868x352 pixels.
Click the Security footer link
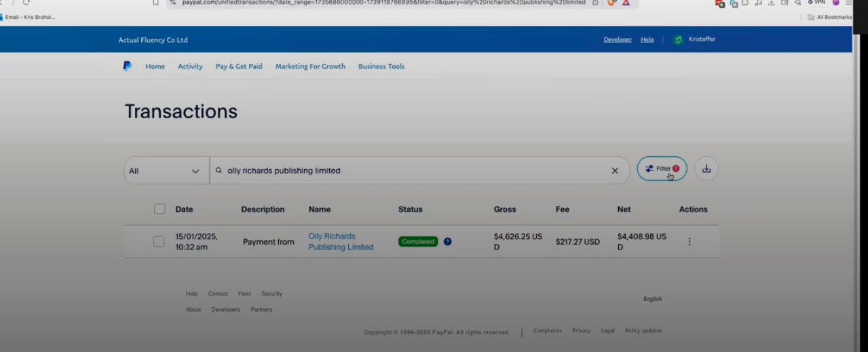[271, 294]
